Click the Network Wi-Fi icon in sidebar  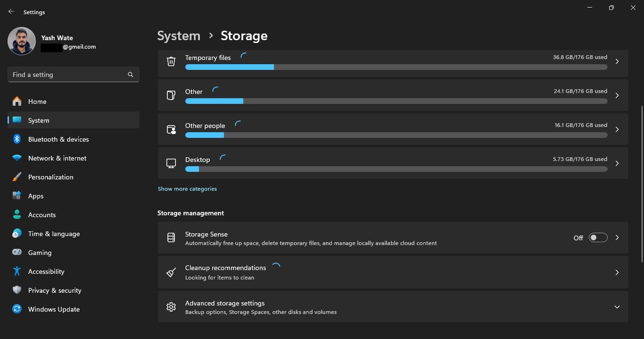[x=17, y=158]
